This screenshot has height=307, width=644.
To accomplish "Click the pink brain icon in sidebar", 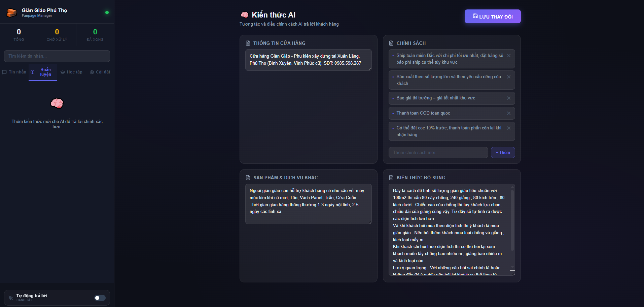I will pos(57,103).
